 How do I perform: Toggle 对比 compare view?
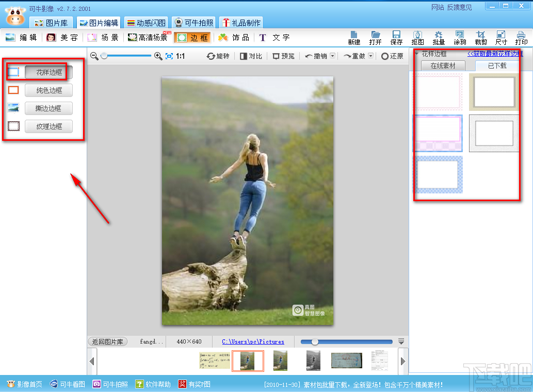(251, 56)
